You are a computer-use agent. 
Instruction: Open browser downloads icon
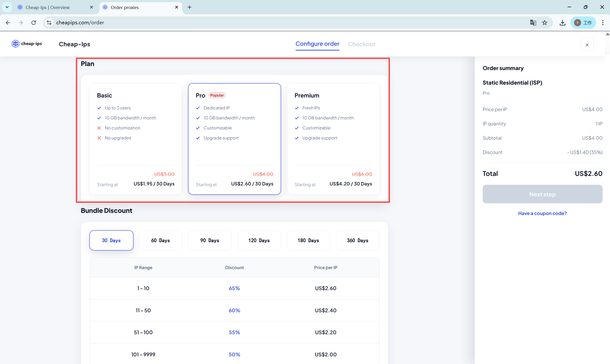pyautogui.click(x=562, y=23)
